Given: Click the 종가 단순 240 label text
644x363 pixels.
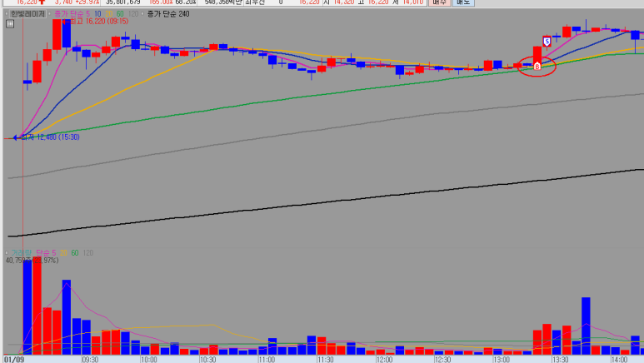Looking at the screenshot, I should (x=168, y=14).
